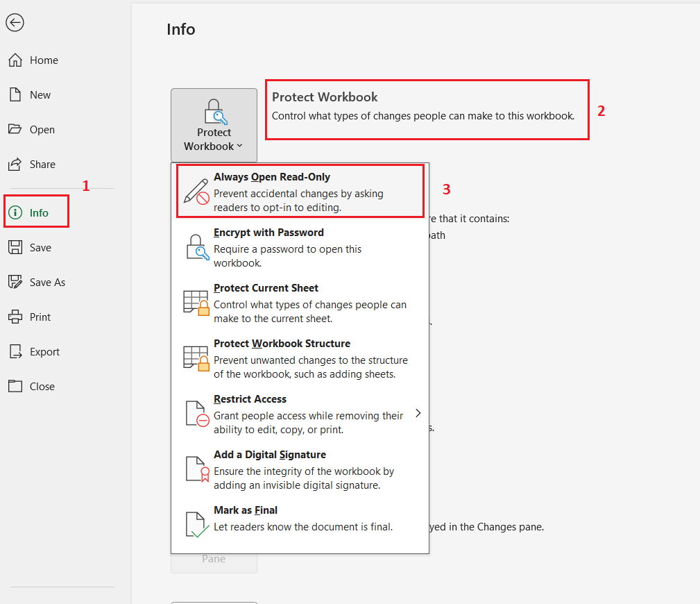Click the Save floppy disk icon

coord(15,248)
